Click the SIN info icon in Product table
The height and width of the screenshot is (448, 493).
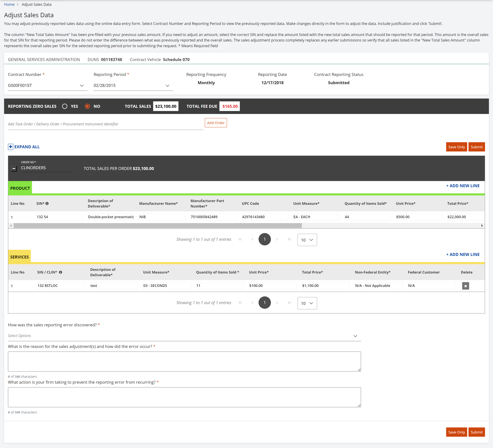coord(47,204)
